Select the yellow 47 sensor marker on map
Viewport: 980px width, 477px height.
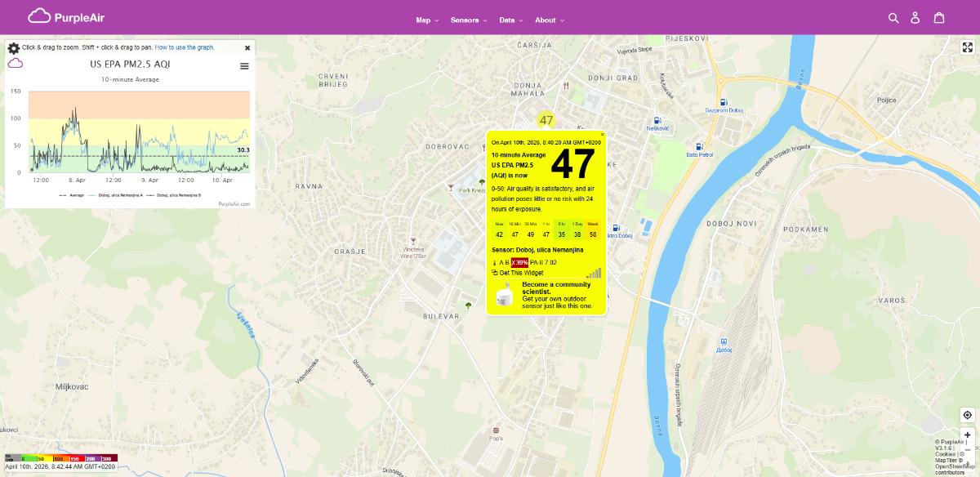546,119
